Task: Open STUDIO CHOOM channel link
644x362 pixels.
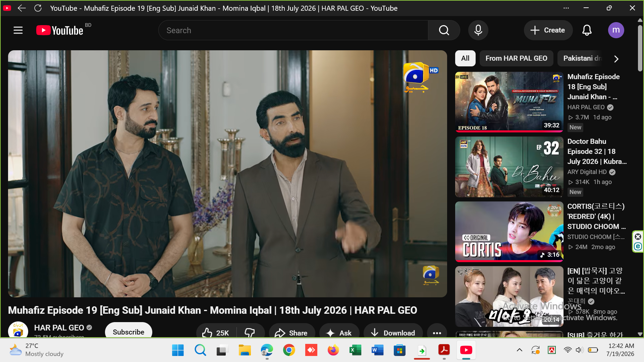Action: point(596,237)
